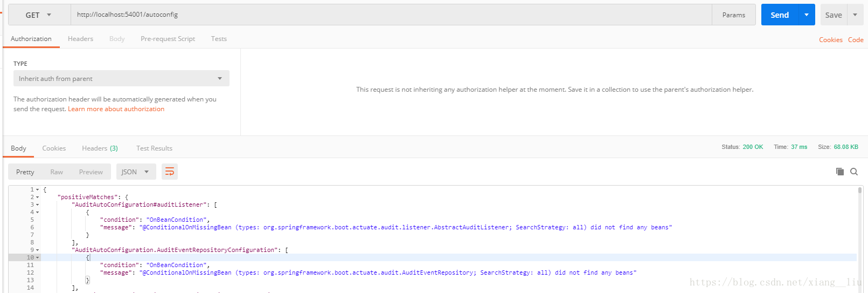
Task: Collapse the fold arrow on line 1
Action: tap(38, 190)
